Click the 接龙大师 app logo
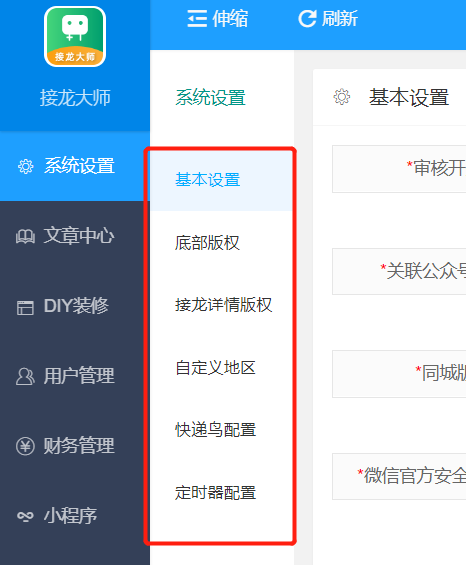Screen dimensions: 466x565 pos(75,36)
